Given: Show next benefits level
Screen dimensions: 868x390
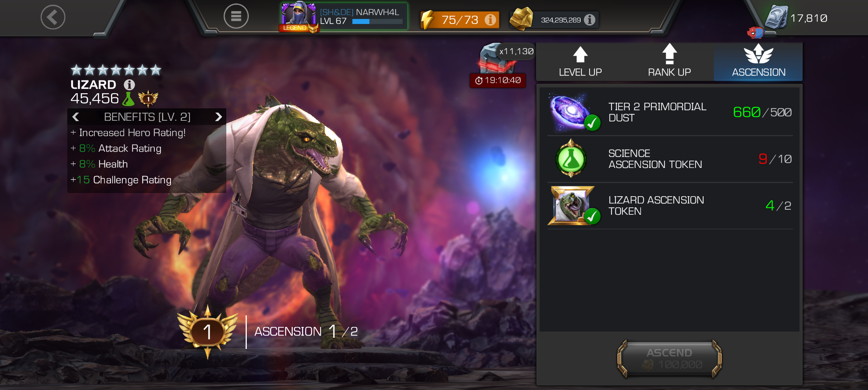Looking at the screenshot, I should click(218, 117).
